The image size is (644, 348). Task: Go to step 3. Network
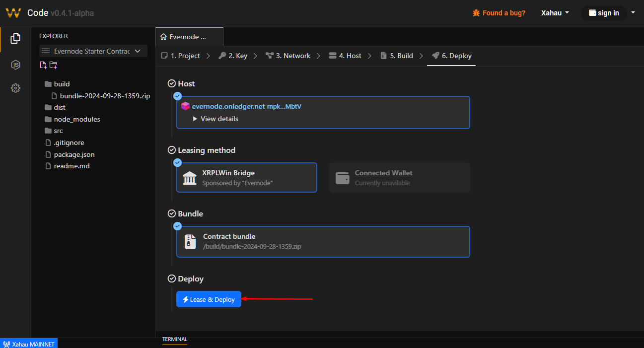(288, 56)
